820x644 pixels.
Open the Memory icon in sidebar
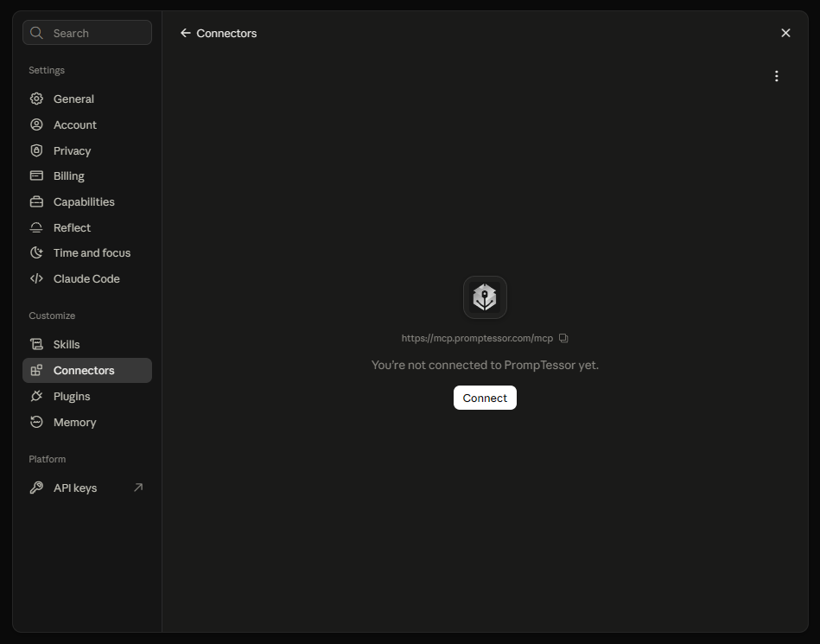click(36, 422)
